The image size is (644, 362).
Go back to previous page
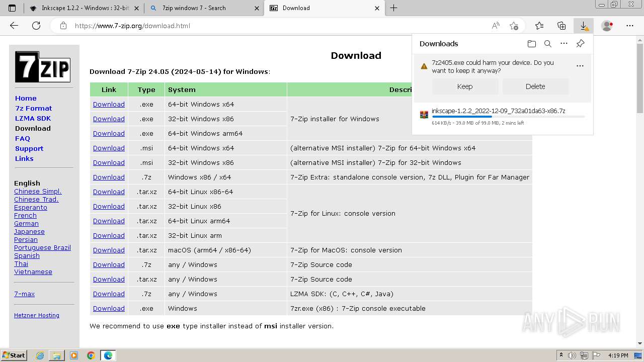click(14, 26)
